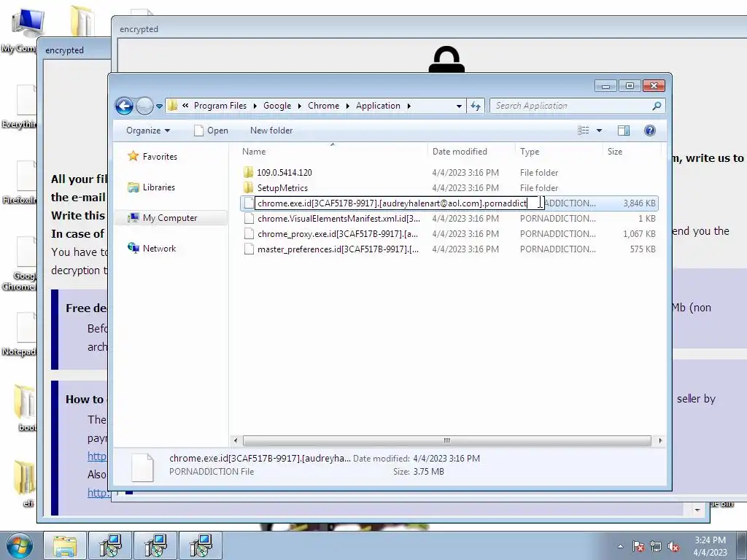The image size is (747, 560).
Task: Select Network in navigation pane
Action: 152,248
